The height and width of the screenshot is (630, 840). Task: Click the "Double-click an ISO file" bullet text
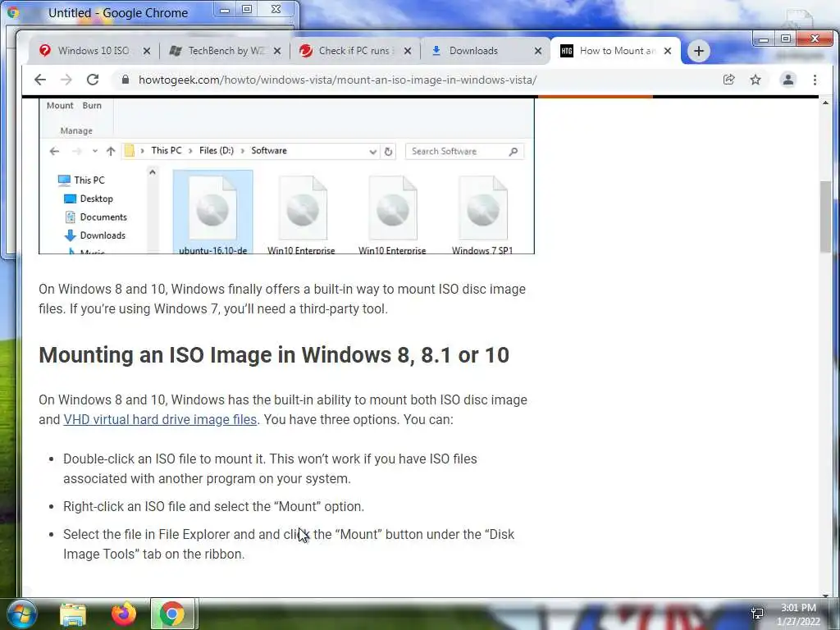(270, 468)
